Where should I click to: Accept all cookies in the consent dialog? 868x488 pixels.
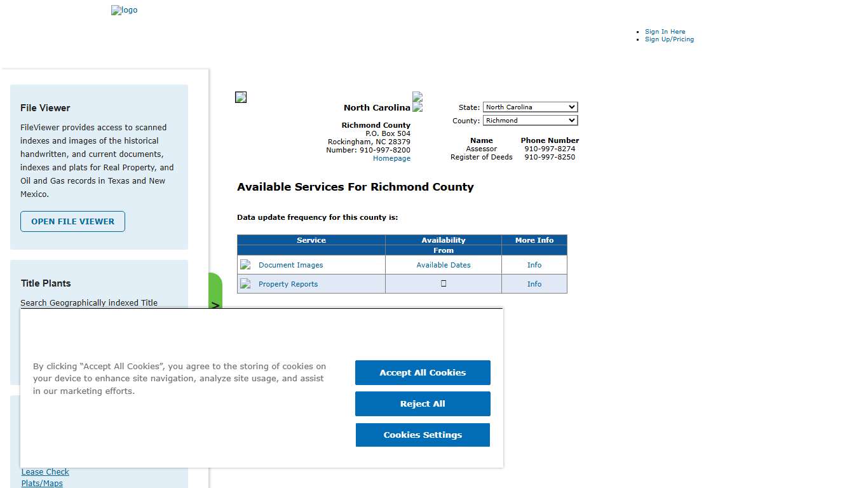pos(422,372)
